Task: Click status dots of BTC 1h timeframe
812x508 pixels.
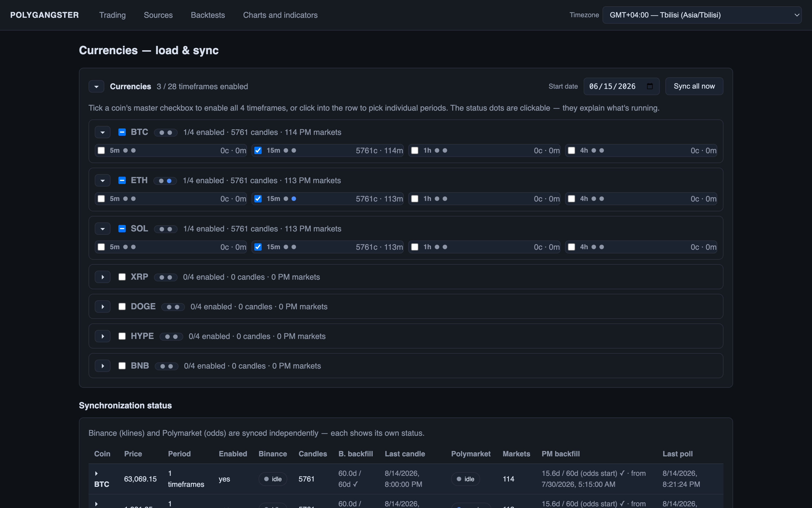Action: coord(441,150)
